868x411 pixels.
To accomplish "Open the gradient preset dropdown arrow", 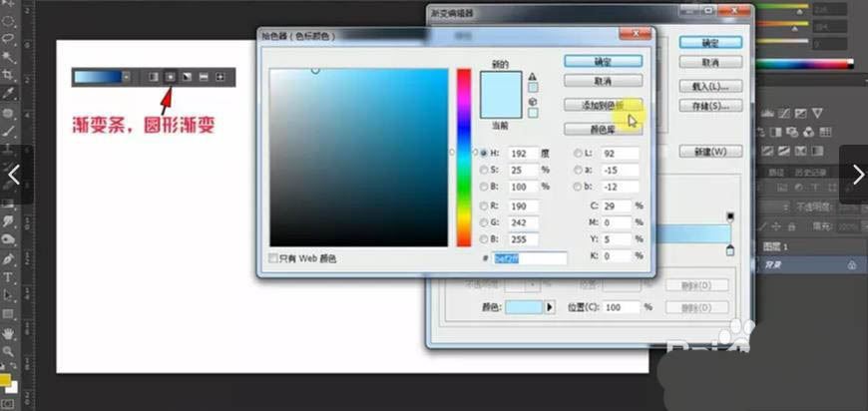I will 126,76.
